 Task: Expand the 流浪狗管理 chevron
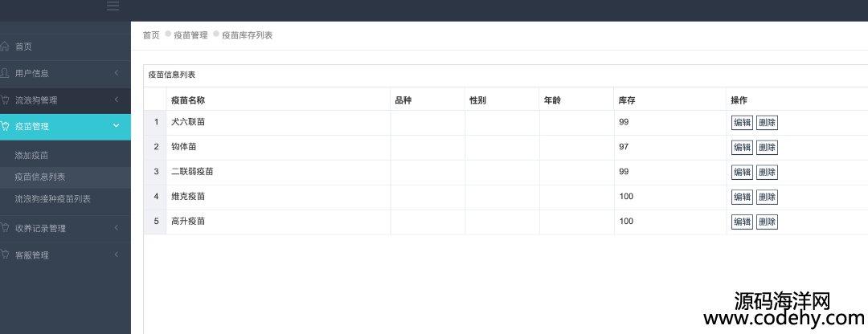tap(117, 100)
